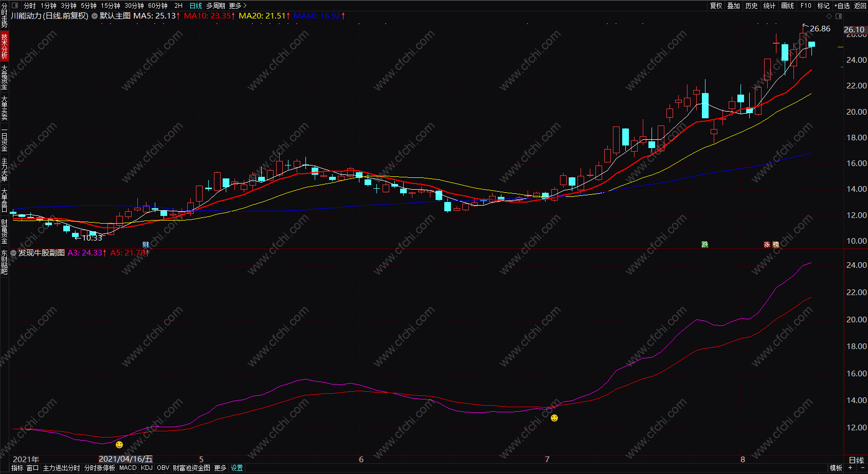Select 分时涨停板 indicator
Image resolution: width=868 pixels, height=474 pixels.
click(100, 468)
